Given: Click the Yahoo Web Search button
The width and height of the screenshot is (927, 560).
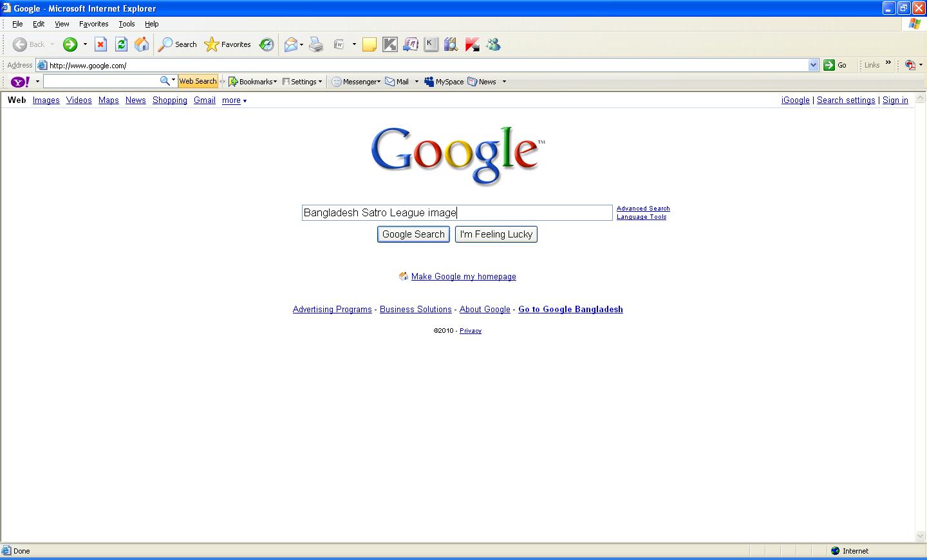Looking at the screenshot, I should (198, 81).
